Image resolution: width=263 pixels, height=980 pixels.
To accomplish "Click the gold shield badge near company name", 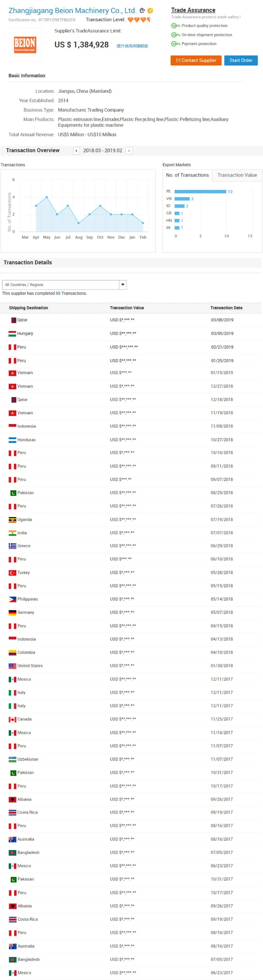I will point(150,11).
